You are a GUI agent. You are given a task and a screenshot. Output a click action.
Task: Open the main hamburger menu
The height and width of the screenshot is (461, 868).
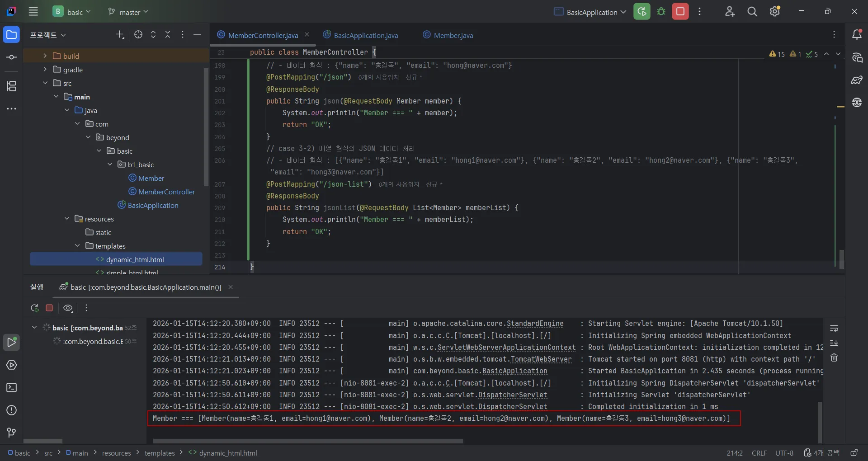tap(33, 12)
